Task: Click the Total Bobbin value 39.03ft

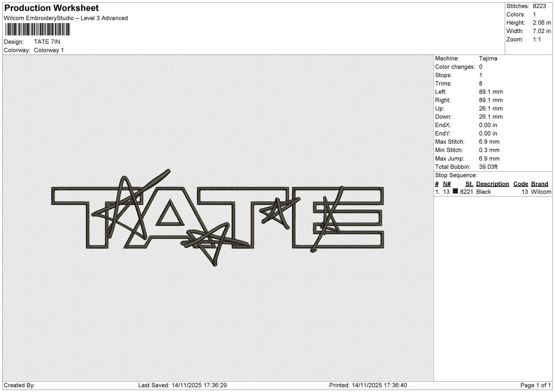Action: click(x=488, y=167)
